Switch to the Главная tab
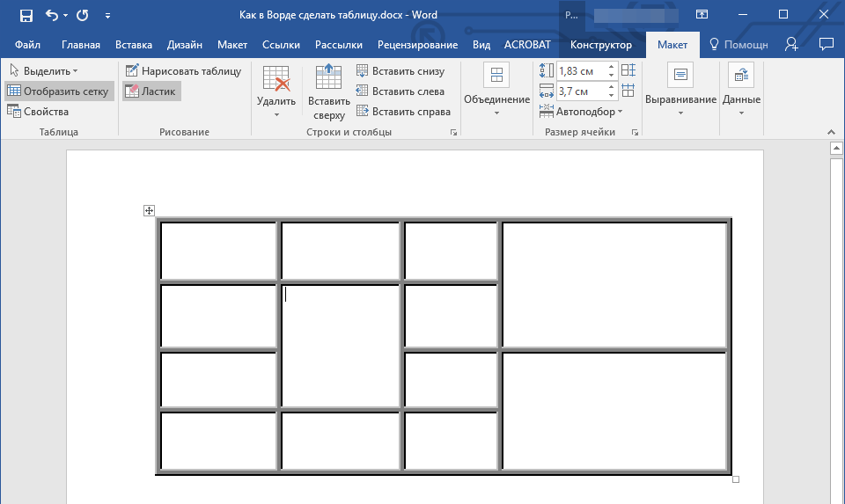This screenshot has width=845, height=504. pyautogui.click(x=81, y=45)
